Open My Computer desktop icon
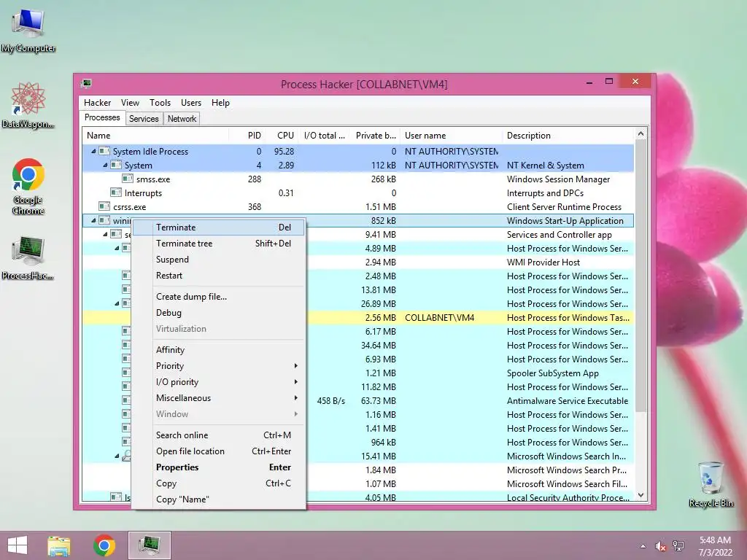This screenshot has width=747, height=560. (x=28, y=31)
